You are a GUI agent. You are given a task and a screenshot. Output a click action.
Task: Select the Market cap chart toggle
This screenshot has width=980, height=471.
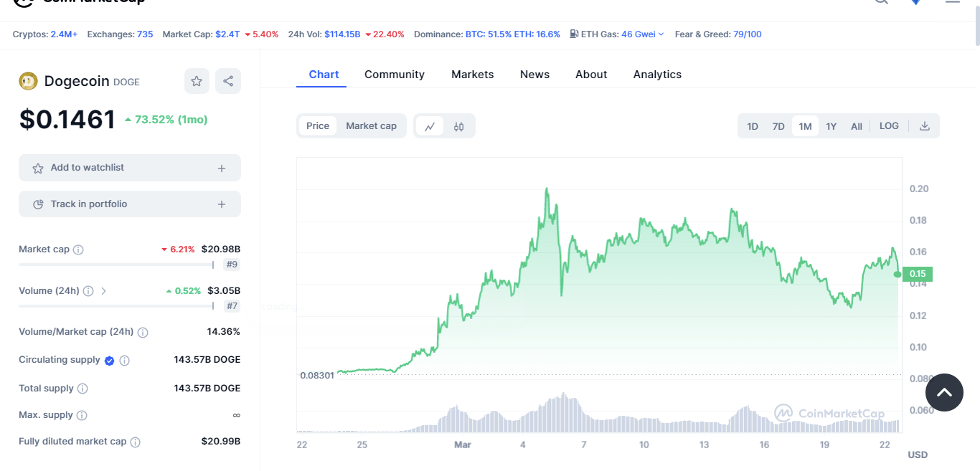371,126
